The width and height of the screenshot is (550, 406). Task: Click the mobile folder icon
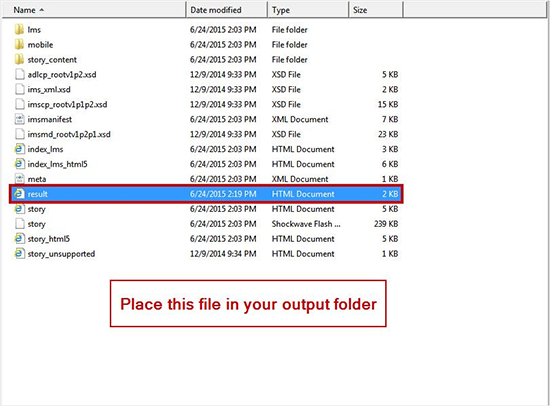pyautogui.click(x=19, y=45)
